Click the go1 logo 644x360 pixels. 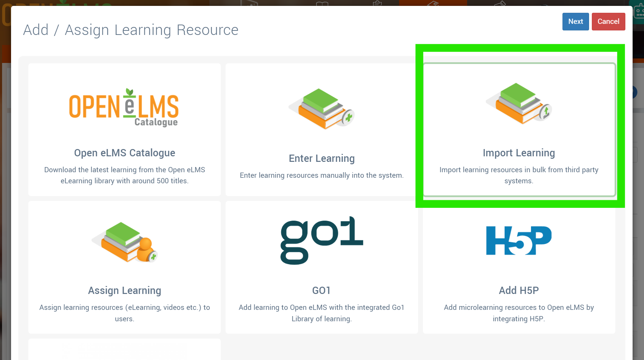point(322,241)
